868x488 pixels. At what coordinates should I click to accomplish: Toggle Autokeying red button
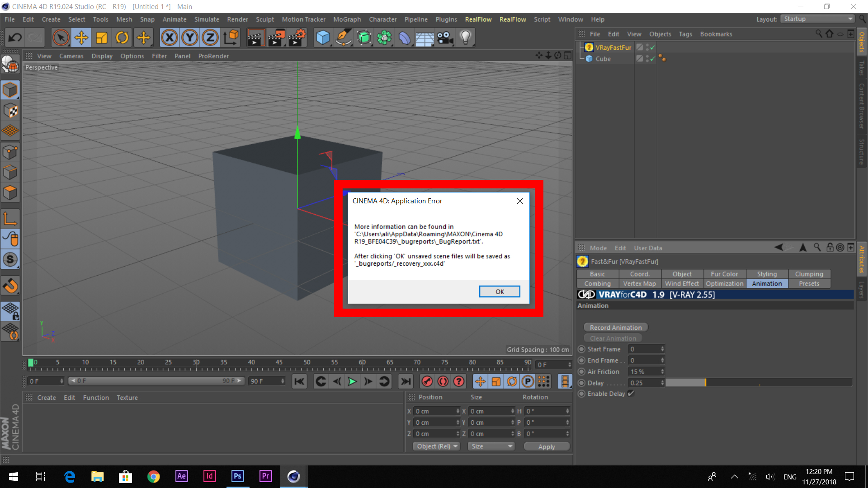(x=443, y=381)
